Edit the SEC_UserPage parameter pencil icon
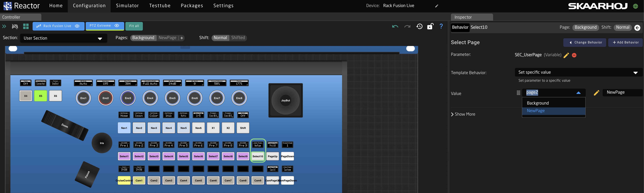Screen dimensions: 644x193 [x=566, y=55]
